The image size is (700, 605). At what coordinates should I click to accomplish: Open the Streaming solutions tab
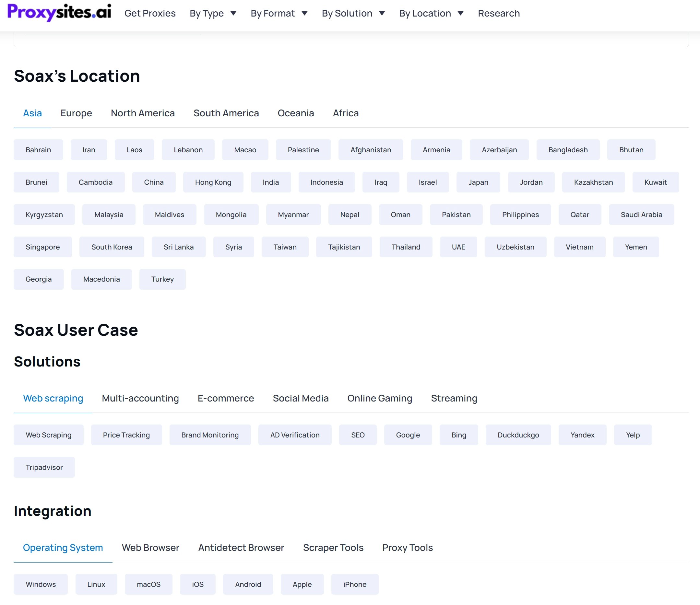coord(454,398)
